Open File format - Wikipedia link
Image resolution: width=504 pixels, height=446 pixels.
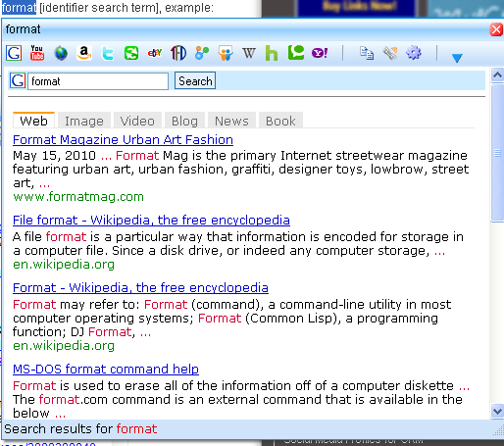click(x=151, y=221)
